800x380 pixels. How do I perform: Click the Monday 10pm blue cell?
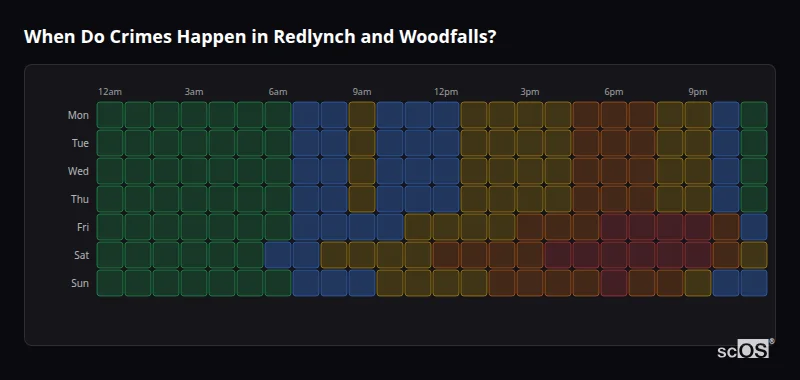tap(726, 115)
